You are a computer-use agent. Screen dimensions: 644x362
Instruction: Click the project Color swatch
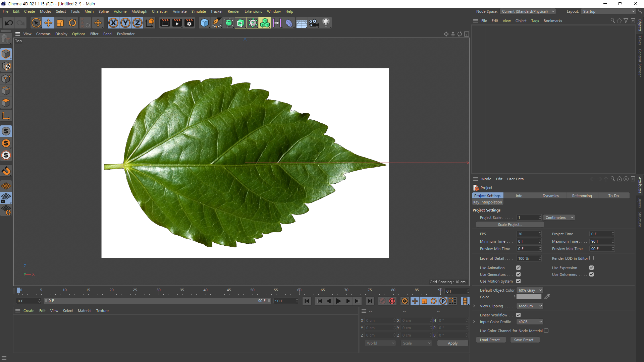pos(529,297)
